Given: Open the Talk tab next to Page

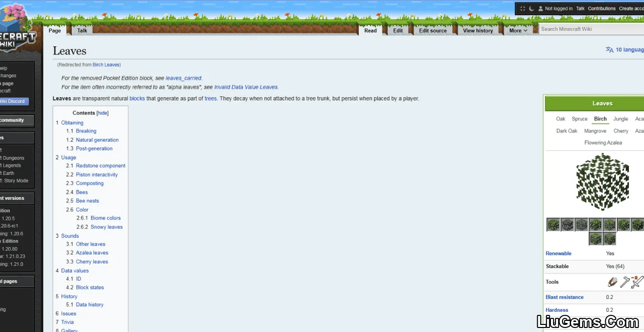Looking at the screenshot, I should tap(82, 31).
